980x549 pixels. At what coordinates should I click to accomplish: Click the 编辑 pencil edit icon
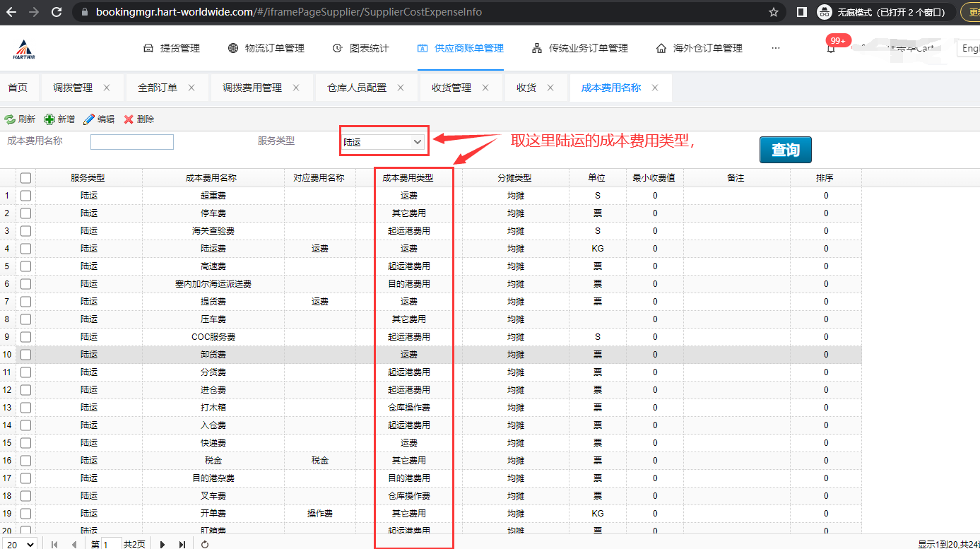pyautogui.click(x=89, y=119)
